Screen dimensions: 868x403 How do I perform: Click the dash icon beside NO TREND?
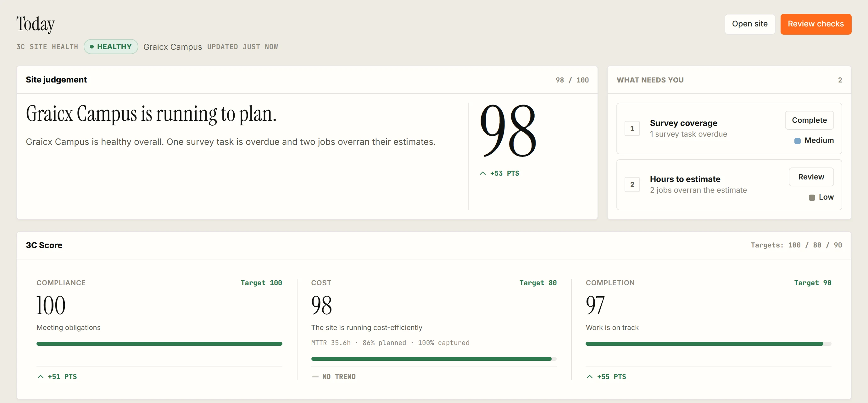click(x=315, y=377)
